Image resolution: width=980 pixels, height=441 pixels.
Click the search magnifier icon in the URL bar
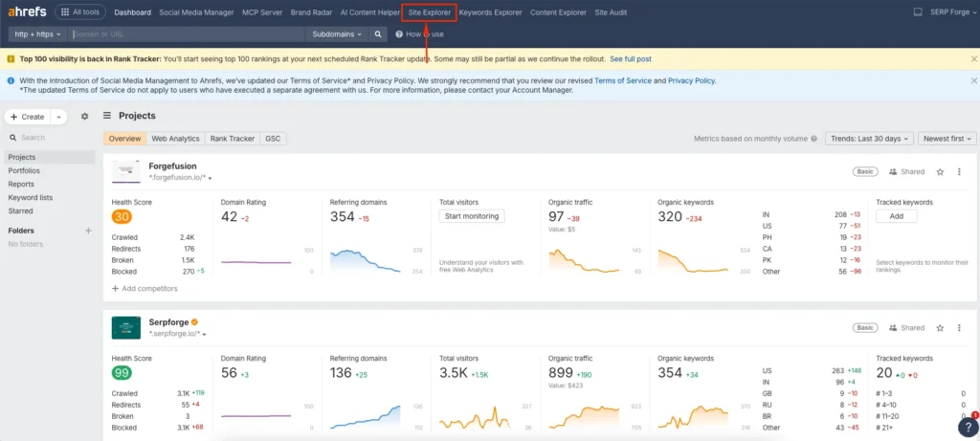378,34
